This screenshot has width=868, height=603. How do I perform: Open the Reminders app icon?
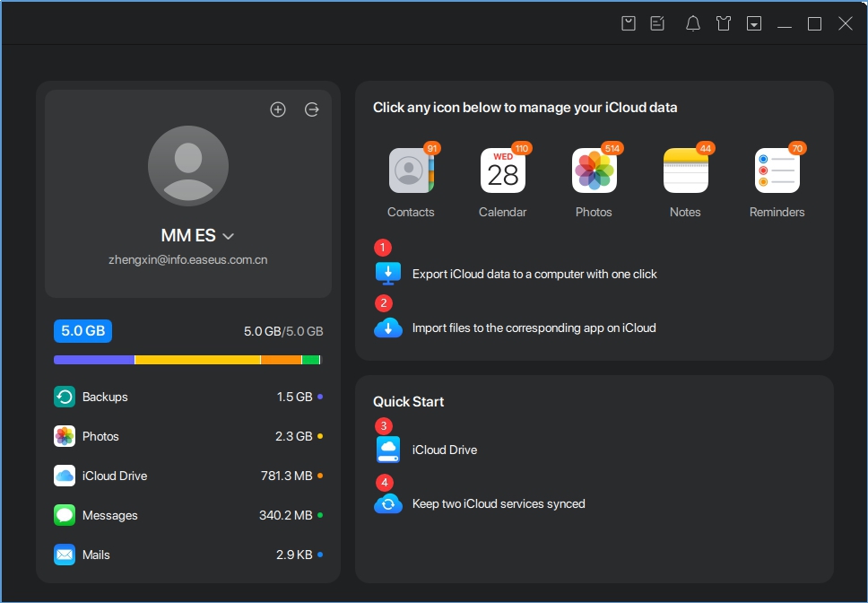coord(777,170)
